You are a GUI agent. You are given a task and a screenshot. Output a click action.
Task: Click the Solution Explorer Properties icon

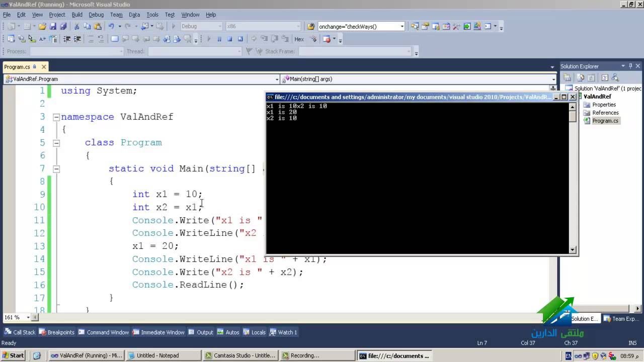coord(567,78)
